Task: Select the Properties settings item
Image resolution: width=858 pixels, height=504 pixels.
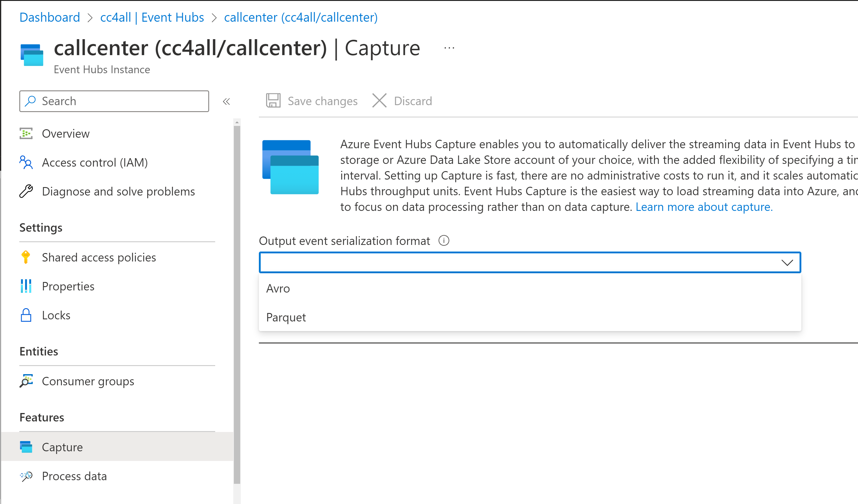Action: click(x=68, y=286)
